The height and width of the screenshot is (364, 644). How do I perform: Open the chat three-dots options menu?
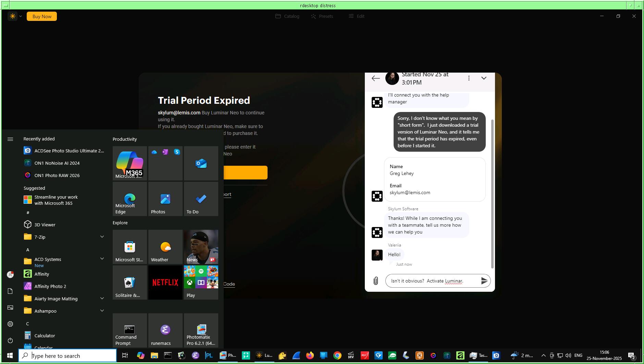pos(469,78)
